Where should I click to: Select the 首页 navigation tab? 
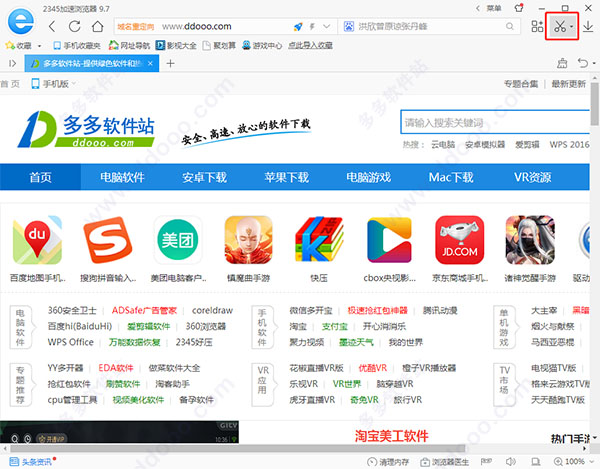point(40,177)
